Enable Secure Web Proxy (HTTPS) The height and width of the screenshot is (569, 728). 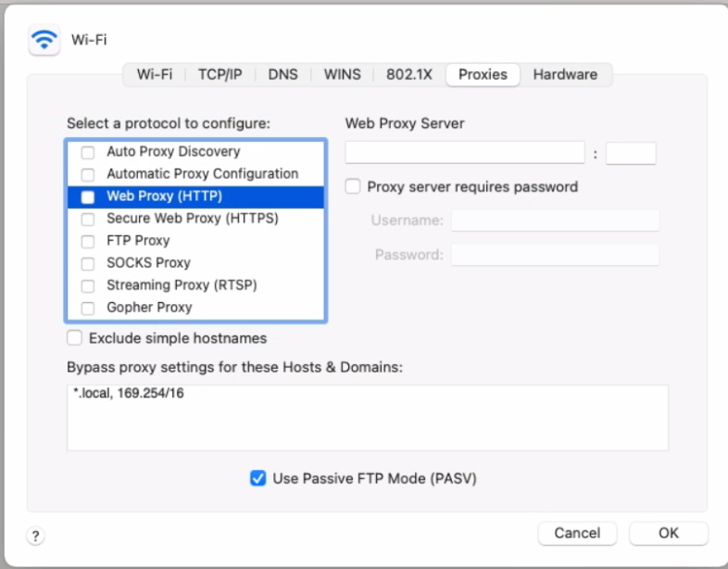coord(88,220)
